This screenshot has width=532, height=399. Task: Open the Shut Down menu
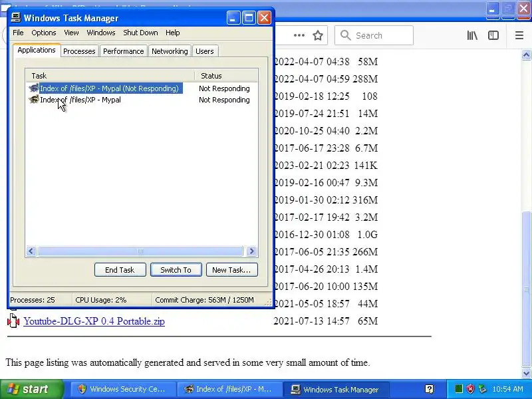point(140,33)
